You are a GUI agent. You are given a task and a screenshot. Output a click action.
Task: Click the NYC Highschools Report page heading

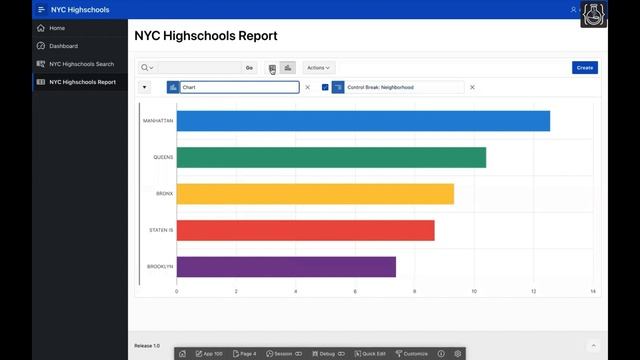point(206,36)
